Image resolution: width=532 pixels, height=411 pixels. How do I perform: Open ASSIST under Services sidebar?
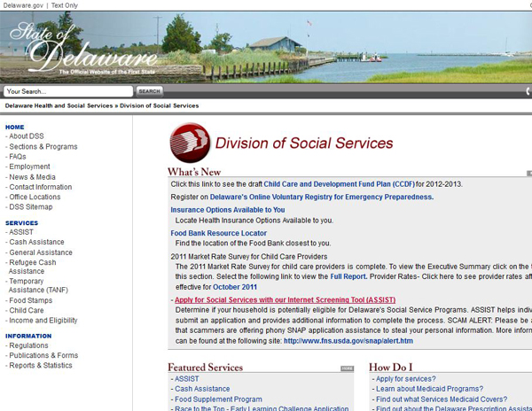(21, 232)
